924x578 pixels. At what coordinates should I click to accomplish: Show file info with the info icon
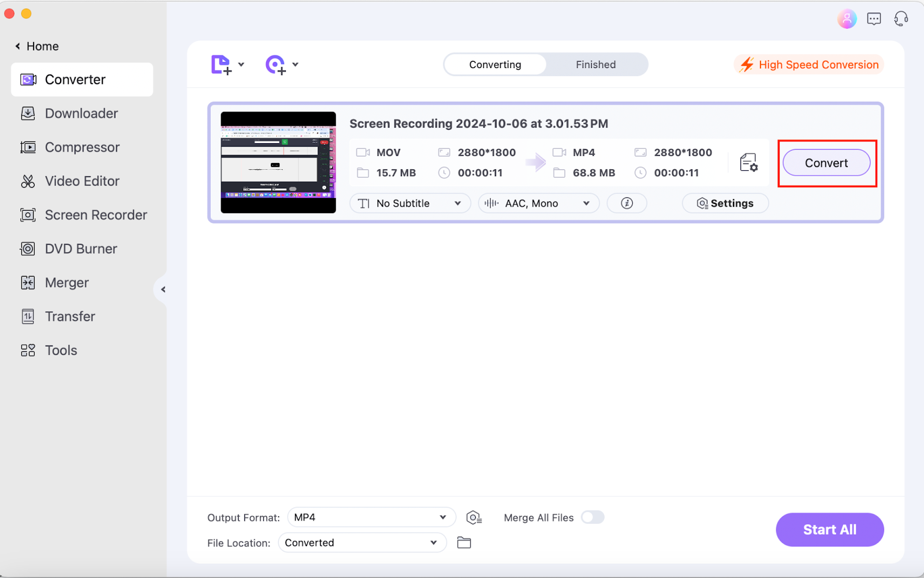pos(627,203)
